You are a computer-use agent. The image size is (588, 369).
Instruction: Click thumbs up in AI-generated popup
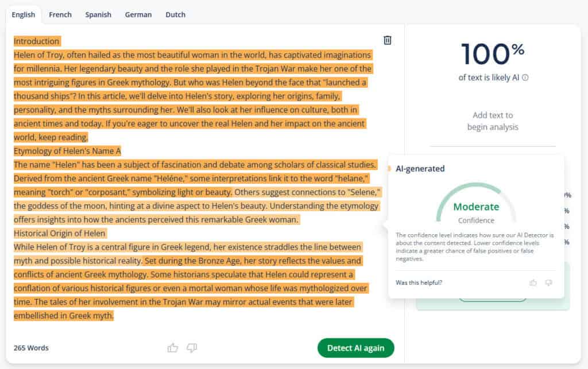pyautogui.click(x=533, y=282)
